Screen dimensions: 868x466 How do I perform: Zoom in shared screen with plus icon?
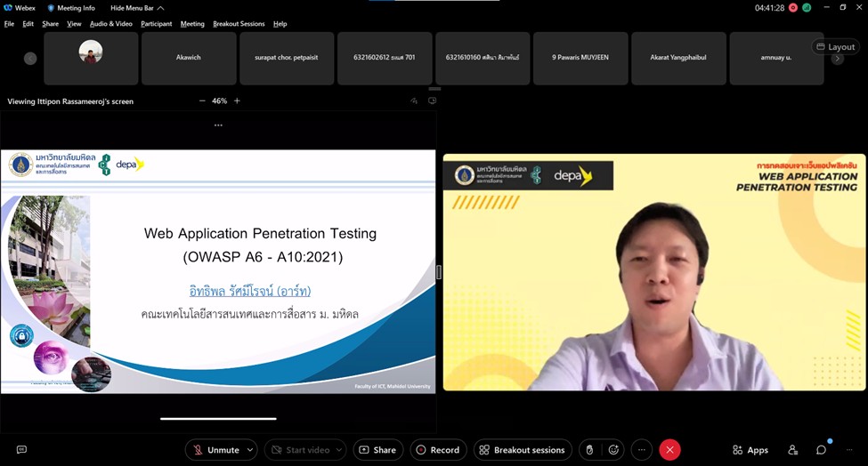pos(237,101)
